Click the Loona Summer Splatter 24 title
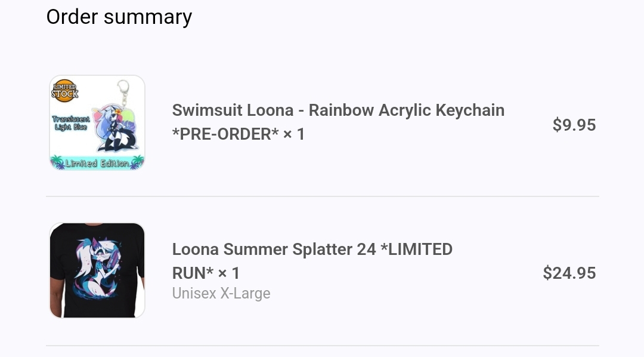 (273, 249)
